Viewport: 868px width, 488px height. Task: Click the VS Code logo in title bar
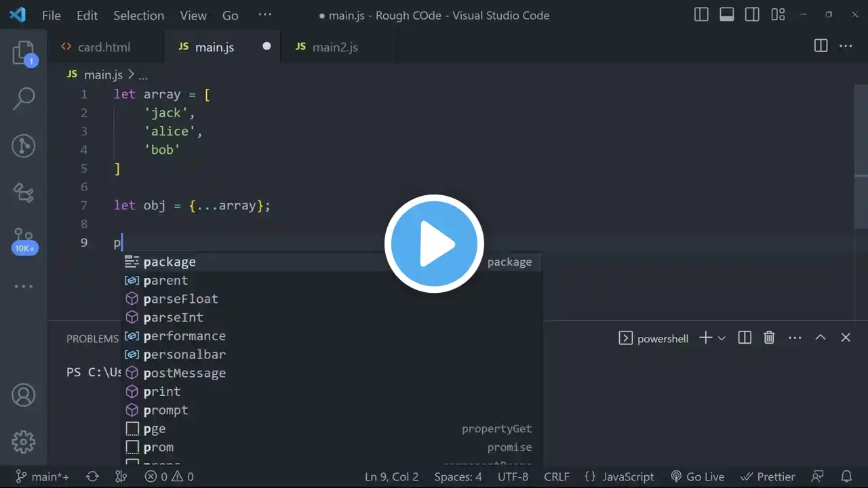coord(18,15)
